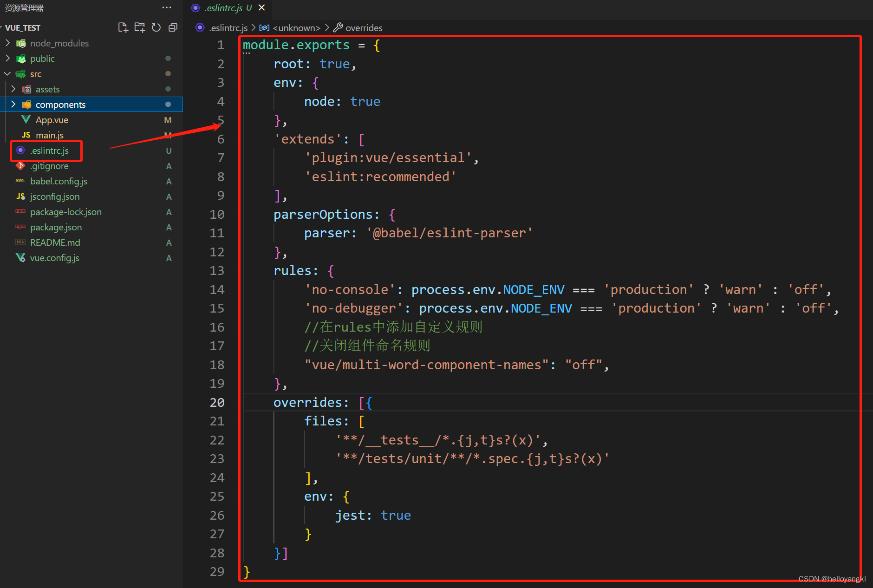Select the App.vue file
873x588 pixels.
click(x=52, y=119)
